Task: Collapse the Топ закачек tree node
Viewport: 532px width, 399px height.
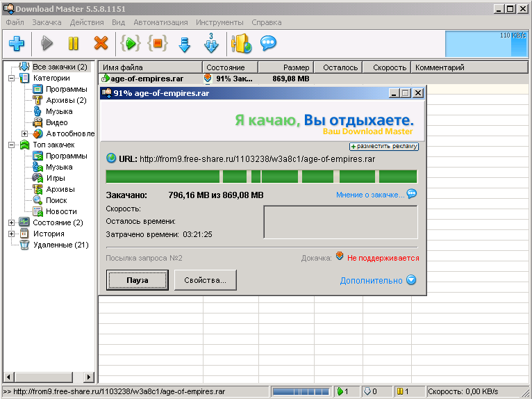Action: pos(12,145)
